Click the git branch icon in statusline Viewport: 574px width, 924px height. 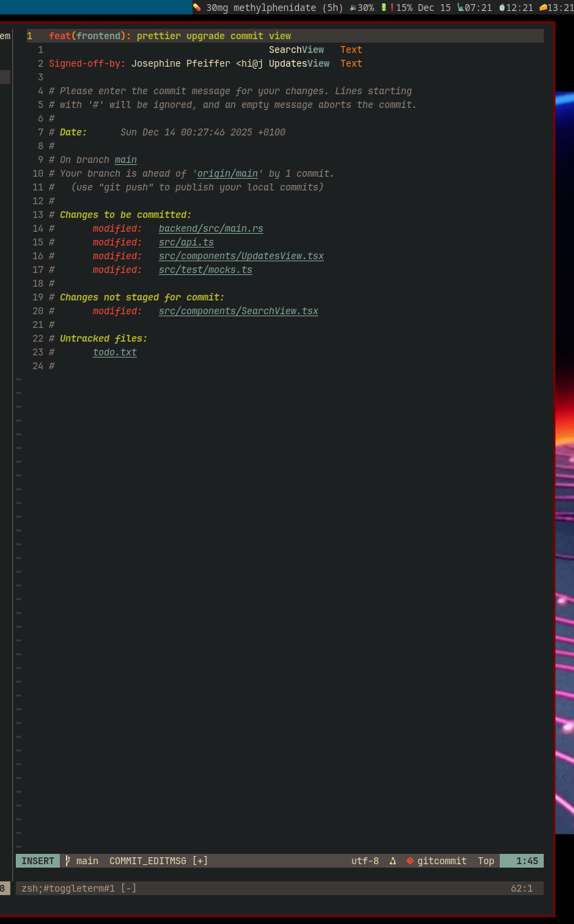coord(68,861)
